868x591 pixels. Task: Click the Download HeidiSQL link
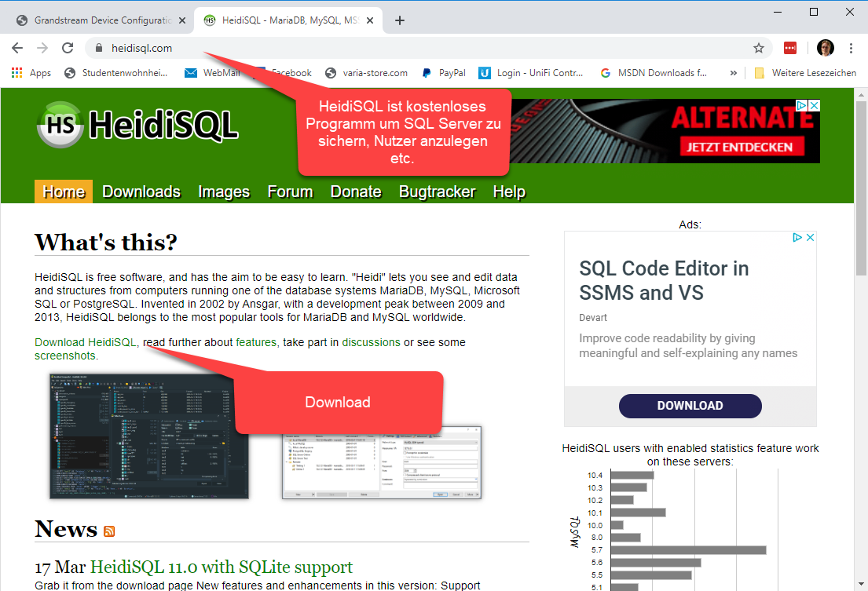[86, 342]
